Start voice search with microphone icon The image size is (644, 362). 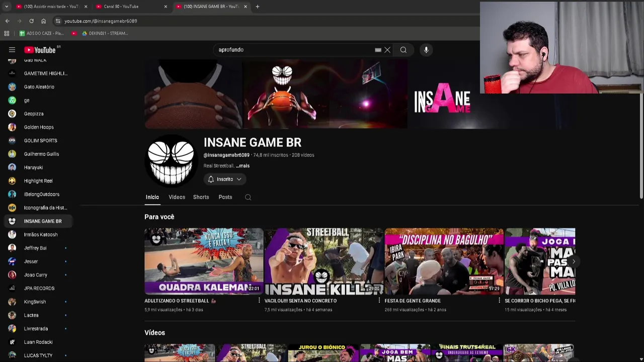pos(426,50)
